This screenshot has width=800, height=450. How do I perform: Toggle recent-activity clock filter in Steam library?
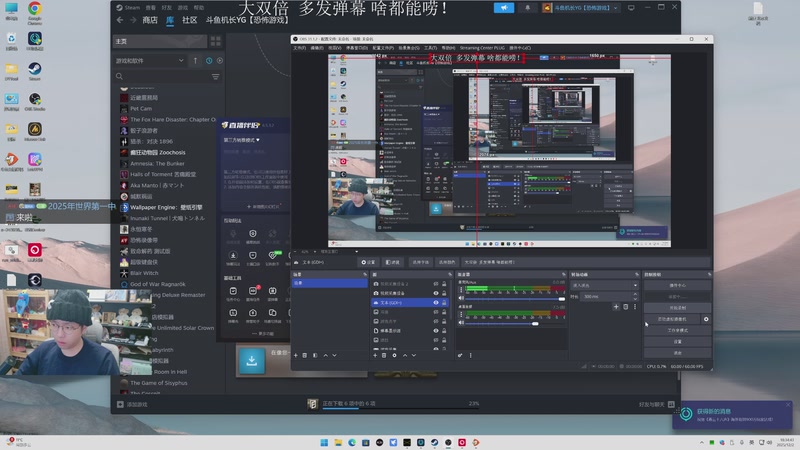click(209, 61)
